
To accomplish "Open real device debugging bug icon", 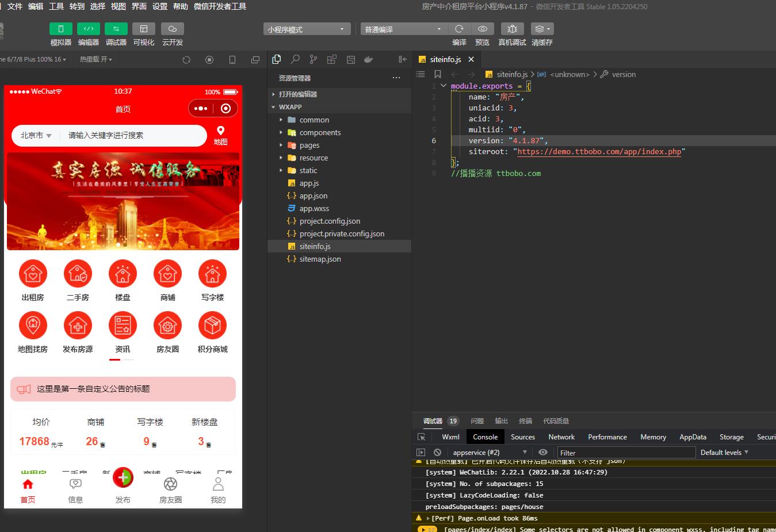I will pos(512,29).
